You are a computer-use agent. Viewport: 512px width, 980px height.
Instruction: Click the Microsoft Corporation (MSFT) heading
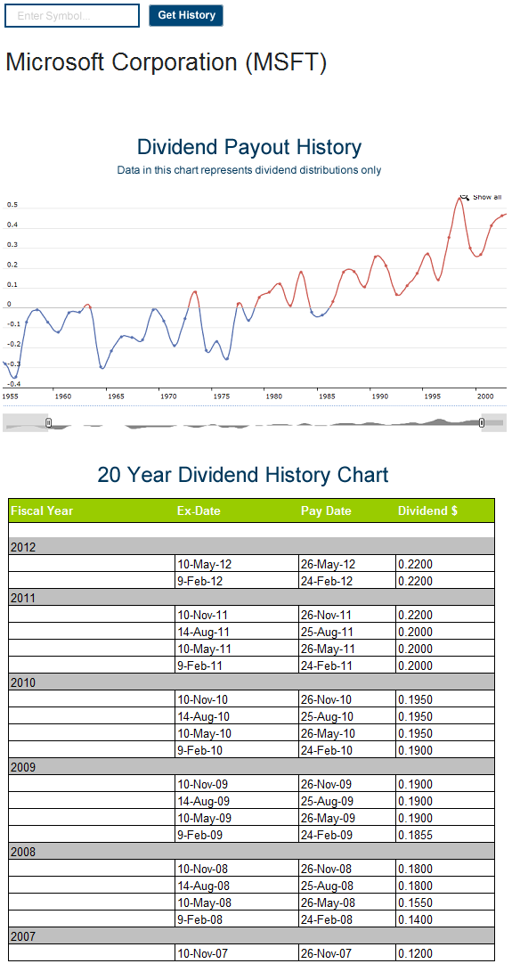167,62
